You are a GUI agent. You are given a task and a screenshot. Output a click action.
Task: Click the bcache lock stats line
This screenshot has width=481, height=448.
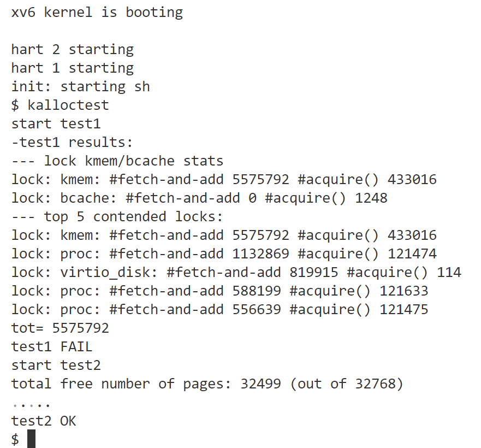point(199,198)
